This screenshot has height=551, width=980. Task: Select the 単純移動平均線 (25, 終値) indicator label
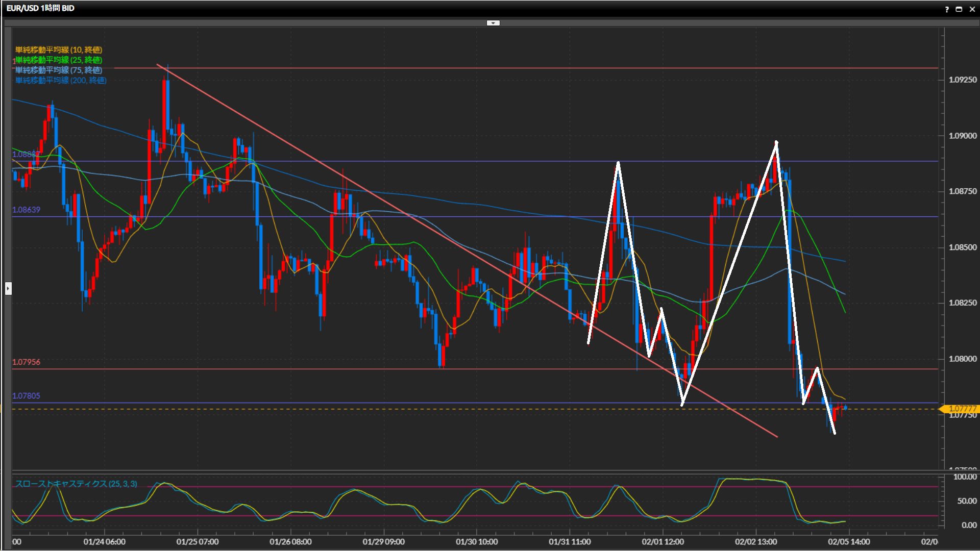click(59, 60)
